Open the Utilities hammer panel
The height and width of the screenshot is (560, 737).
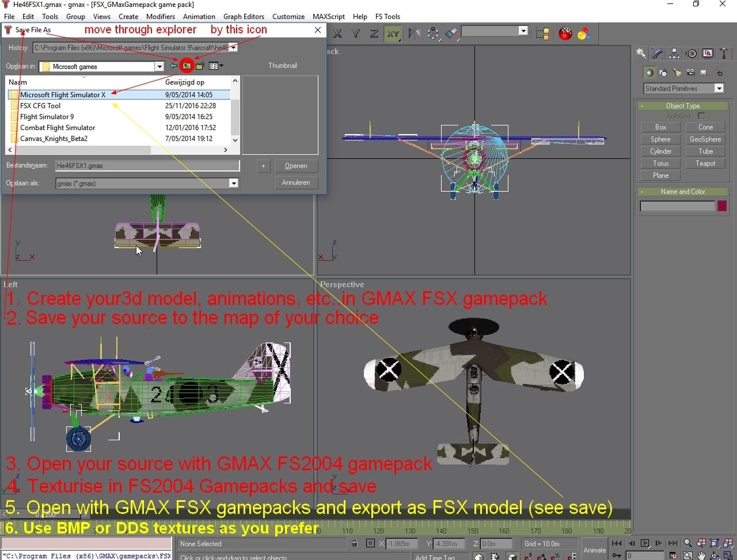[x=724, y=54]
